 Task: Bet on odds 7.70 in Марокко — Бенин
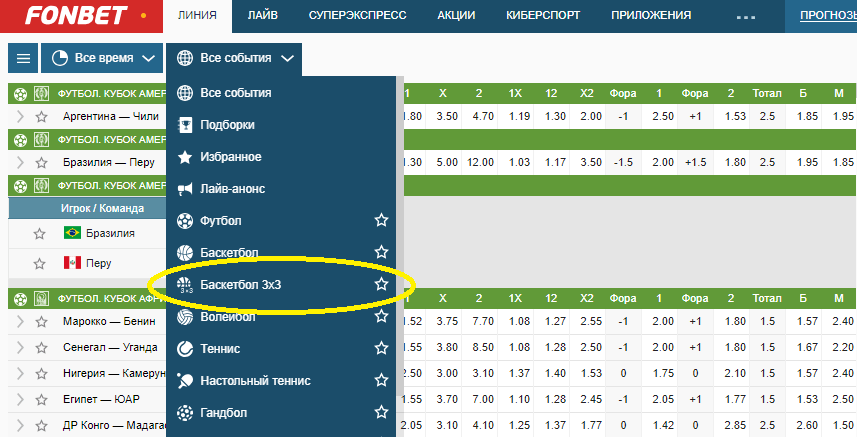click(483, 321)
